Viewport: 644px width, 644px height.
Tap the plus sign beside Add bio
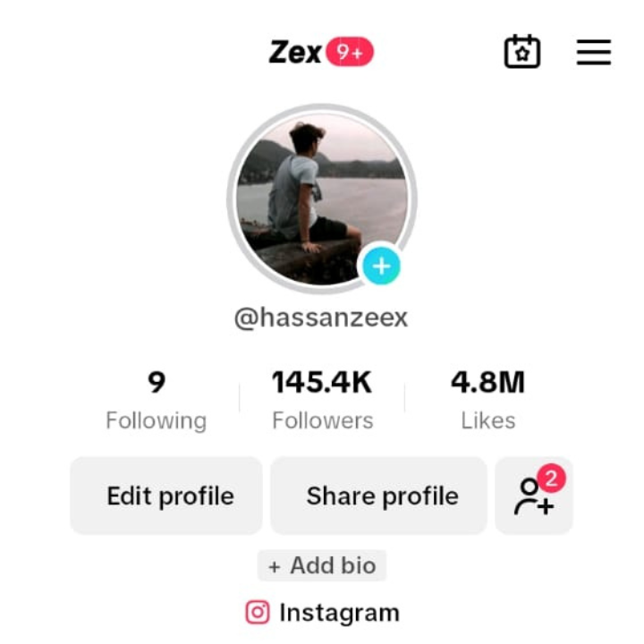[275, 567]
